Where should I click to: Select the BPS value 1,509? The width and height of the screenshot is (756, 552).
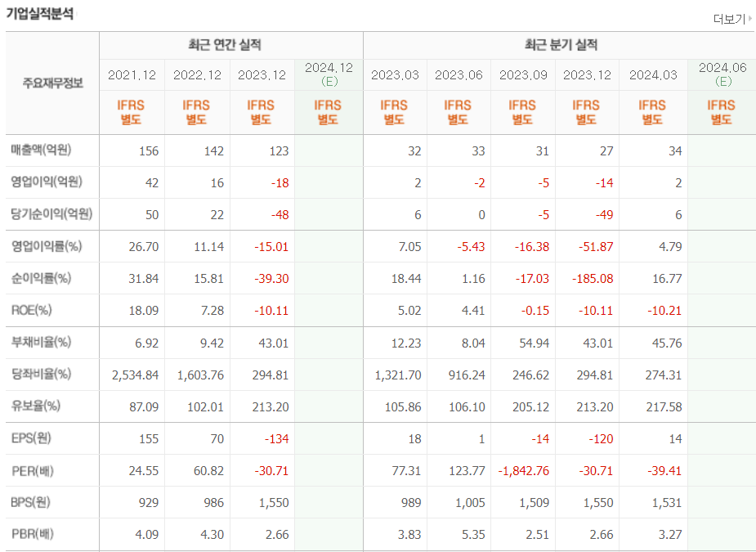click(535, 502)
